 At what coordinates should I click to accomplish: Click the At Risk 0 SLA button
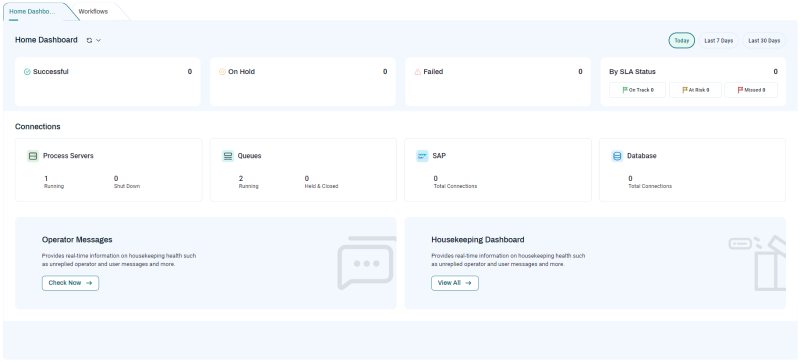[x=695, y=90]
